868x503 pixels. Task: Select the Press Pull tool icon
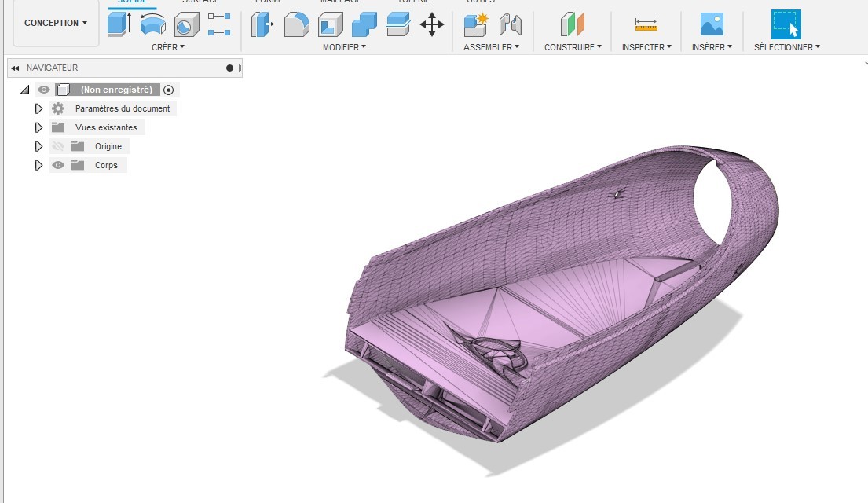[x=262, y=25]
